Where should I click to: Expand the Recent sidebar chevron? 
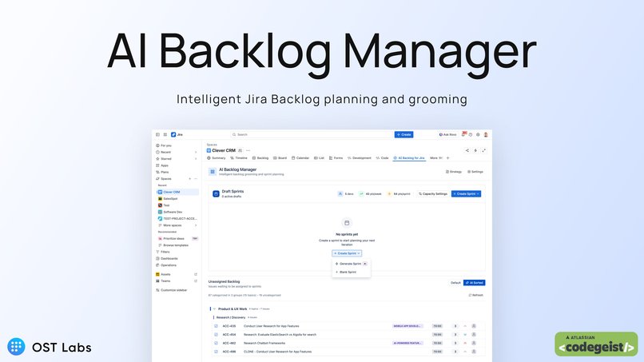[x=196, y=152]
